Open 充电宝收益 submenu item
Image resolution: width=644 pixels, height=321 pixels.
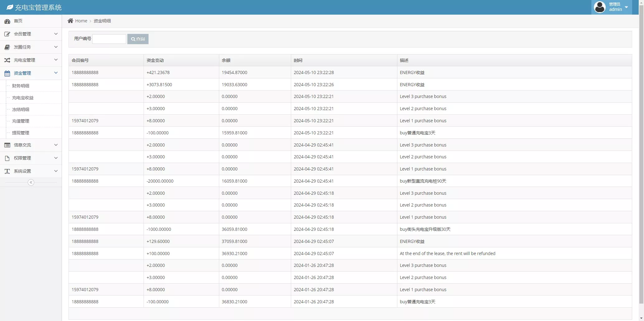tap(23, 98)
